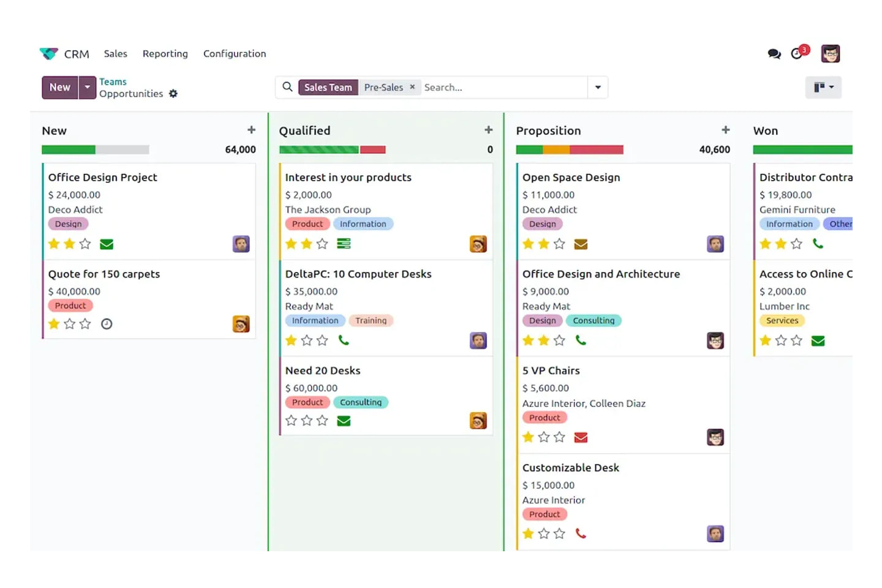Click the activity list icon on Interest in your products

coord(344,244)
